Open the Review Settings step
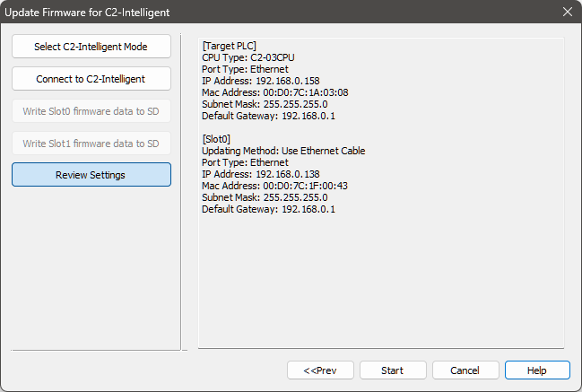 91,175
